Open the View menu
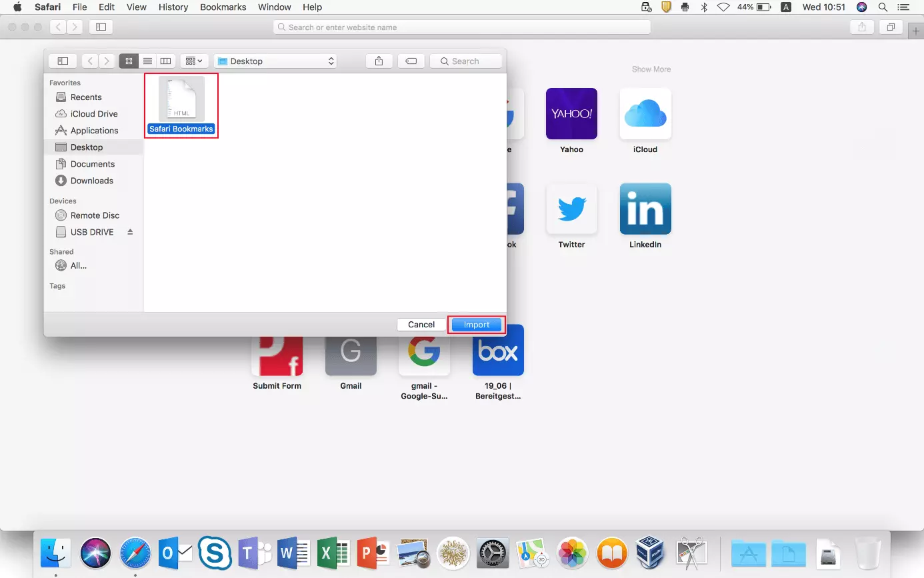Viewport: 924px width, 578px height. 137,7
